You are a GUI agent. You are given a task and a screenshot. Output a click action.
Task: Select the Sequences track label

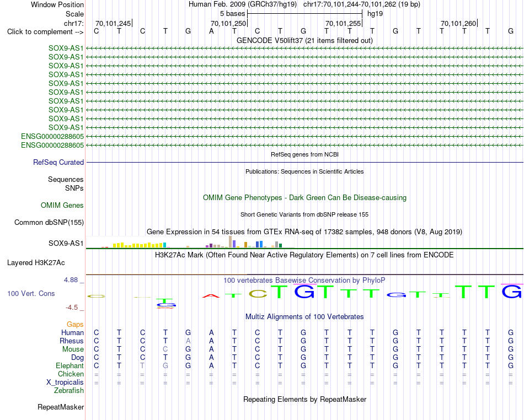coord(66,179)
